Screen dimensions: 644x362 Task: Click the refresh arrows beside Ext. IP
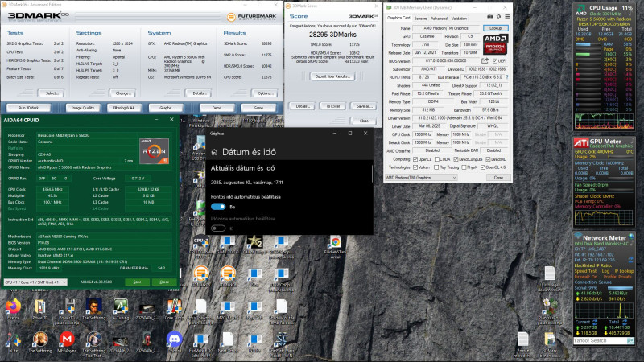pos(630,260)
